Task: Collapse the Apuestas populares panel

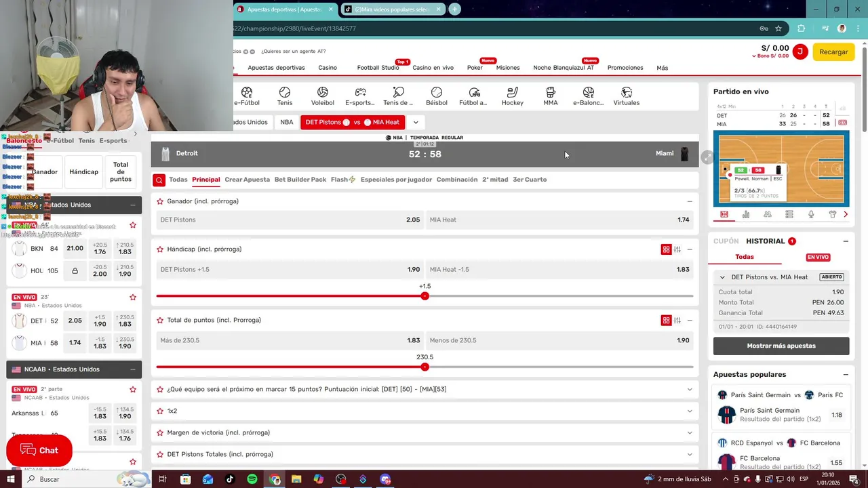Action: [846, 375]
